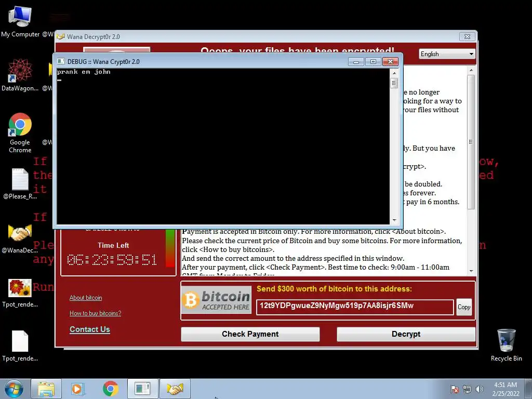
Task: Open the blank Tpot_rende... file icon
Action: tap(20, 345)
